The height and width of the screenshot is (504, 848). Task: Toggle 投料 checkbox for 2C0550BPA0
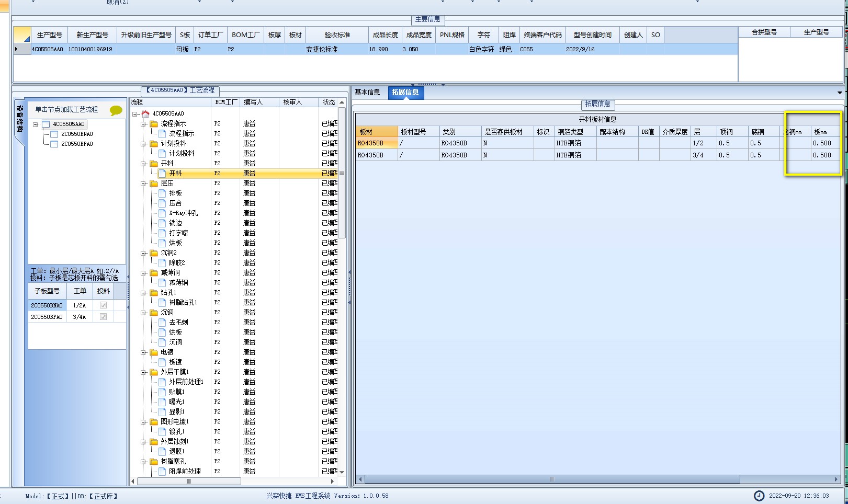pyautogui.click(x=103, y=317)
